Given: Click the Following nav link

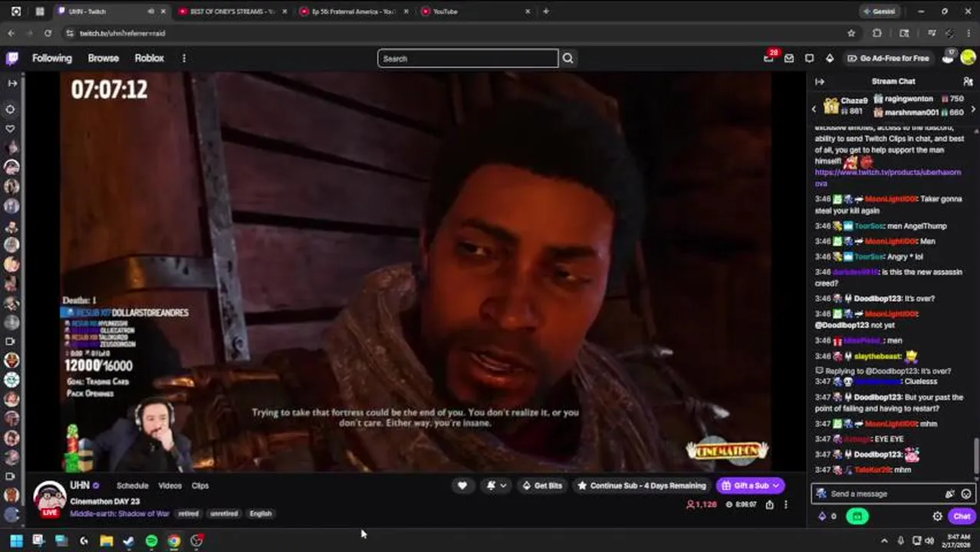Looking at the screenshot, I should click(51, 58).
